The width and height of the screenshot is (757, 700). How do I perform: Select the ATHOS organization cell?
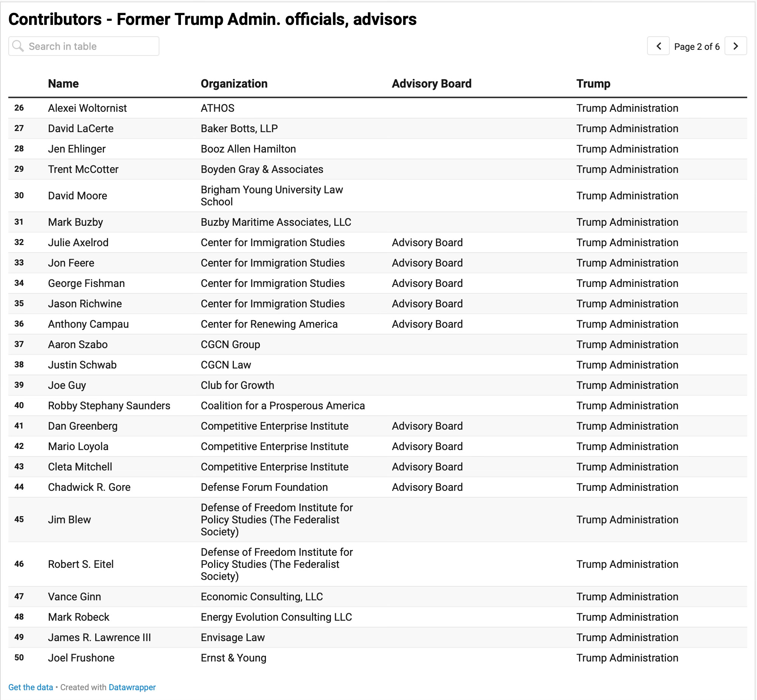[218, 108]
